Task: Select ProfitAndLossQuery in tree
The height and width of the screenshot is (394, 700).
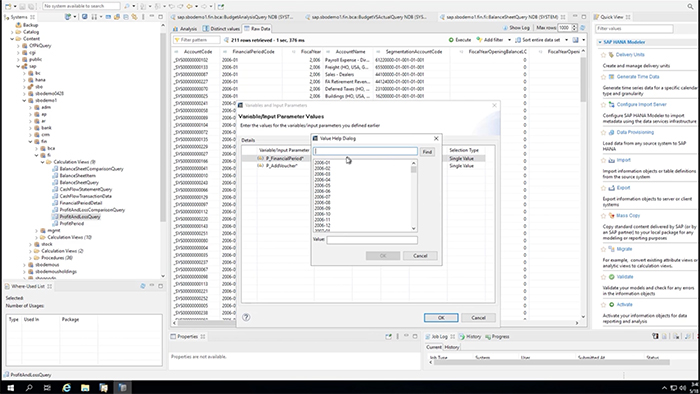Action: [80, 217]
